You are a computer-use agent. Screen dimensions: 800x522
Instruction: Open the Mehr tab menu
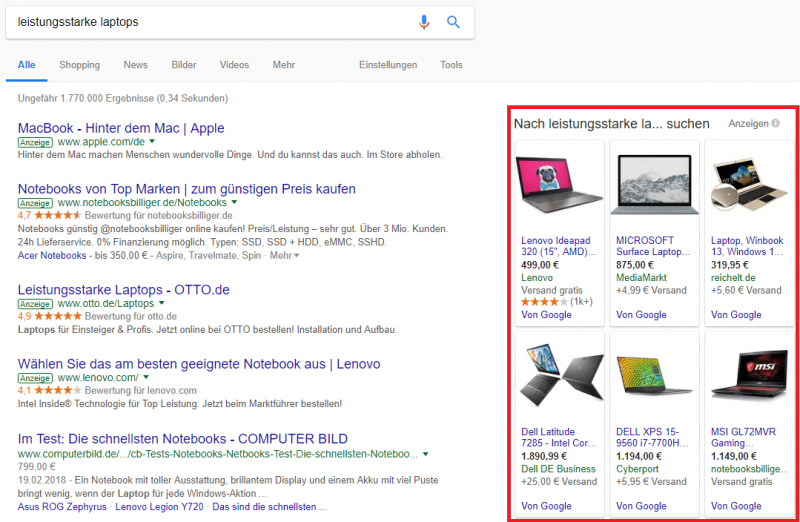(x=284, y=65)
